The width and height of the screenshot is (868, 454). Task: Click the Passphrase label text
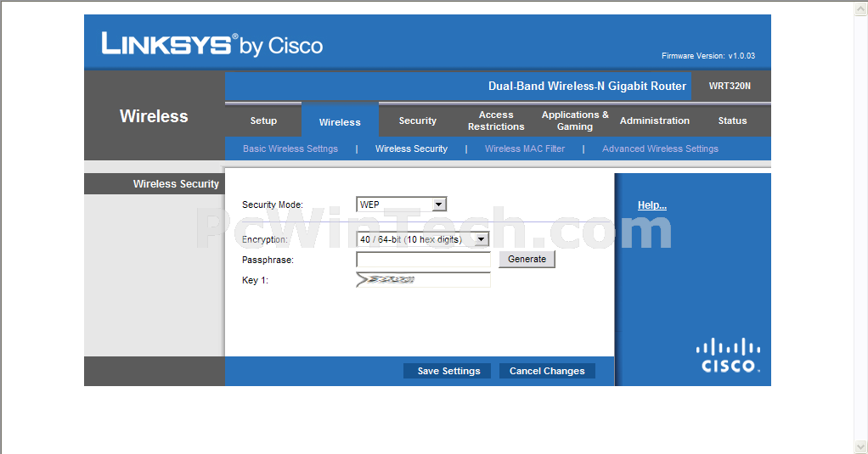[268, 260]
